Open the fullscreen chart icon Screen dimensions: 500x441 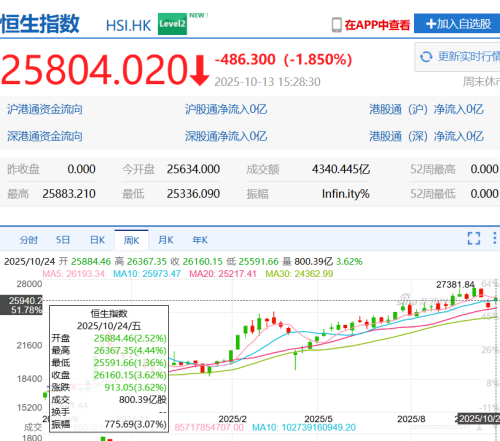tap(474, 238)
